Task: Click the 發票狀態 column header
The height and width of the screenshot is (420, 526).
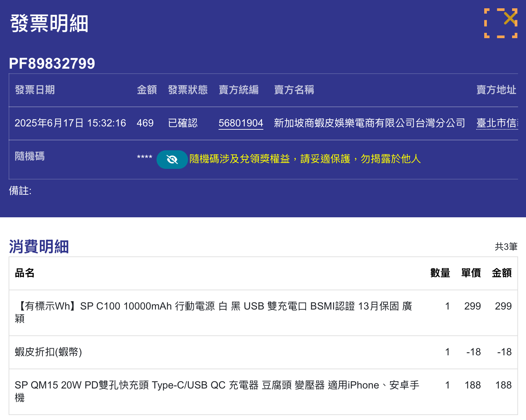Action: [x=188, y=90]
